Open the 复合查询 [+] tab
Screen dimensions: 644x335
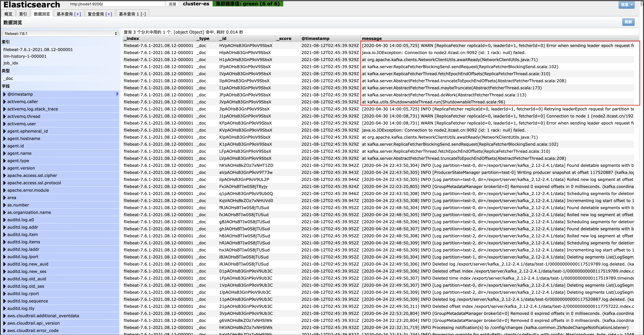(x=100, y=14)
